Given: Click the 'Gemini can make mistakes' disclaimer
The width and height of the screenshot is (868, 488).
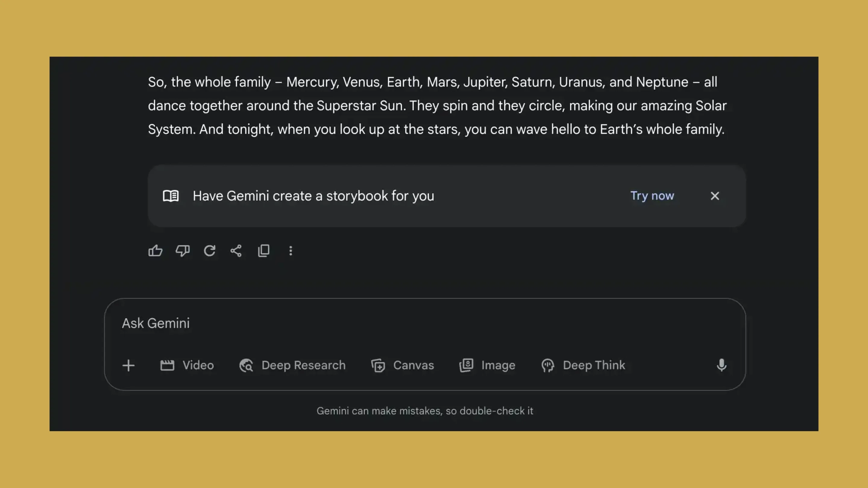Looking at the screenshot, I should (425, 411).
